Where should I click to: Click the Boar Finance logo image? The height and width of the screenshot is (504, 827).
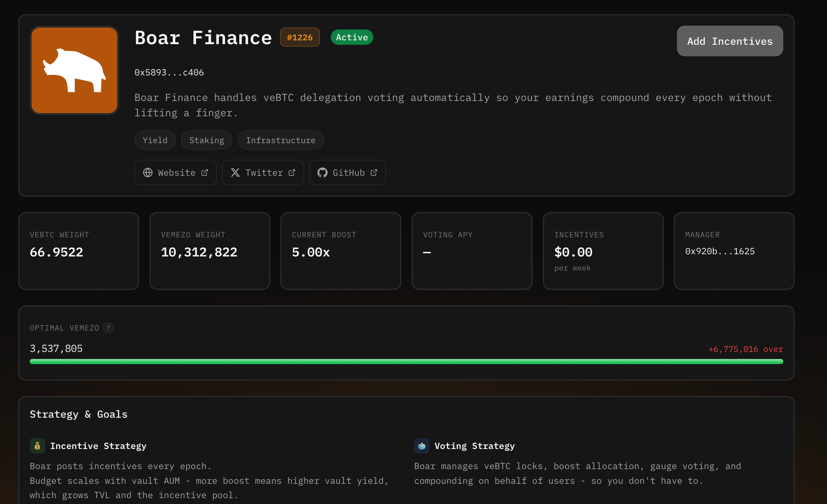74,70
